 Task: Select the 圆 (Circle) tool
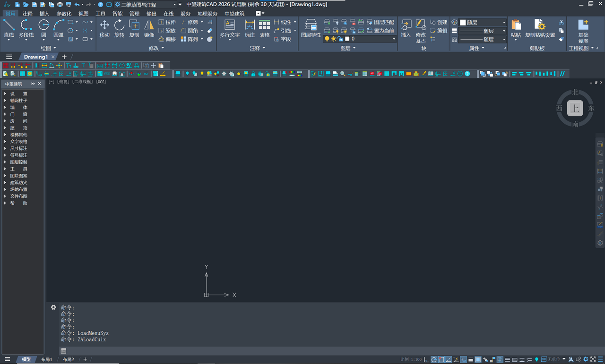(43, 28)
